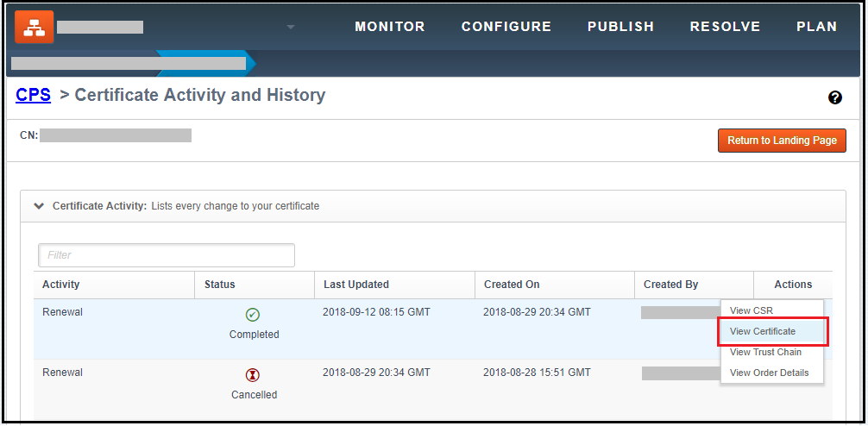
Task: Sort by the Last Updated column header
Action: [356, 285]
